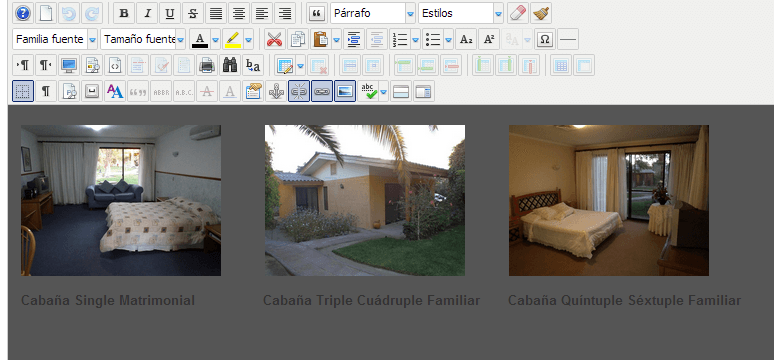Click the Help question mark icon

coord(23,13)
